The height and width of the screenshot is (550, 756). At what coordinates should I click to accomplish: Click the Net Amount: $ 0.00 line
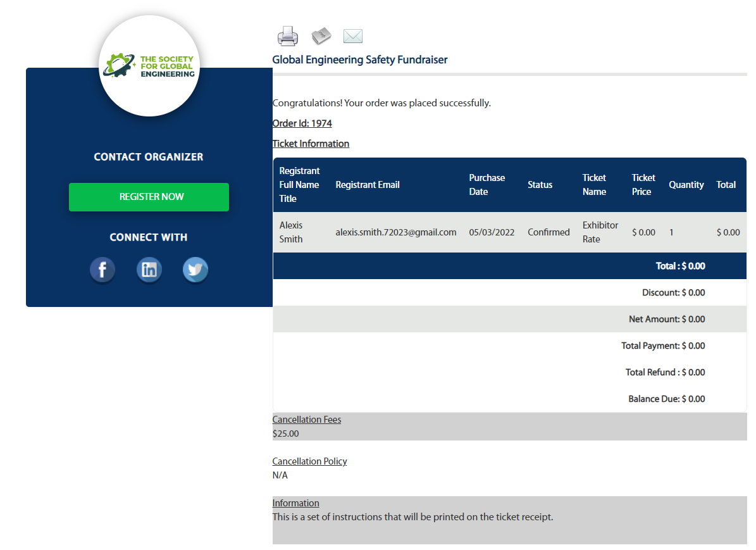[667, 319]
